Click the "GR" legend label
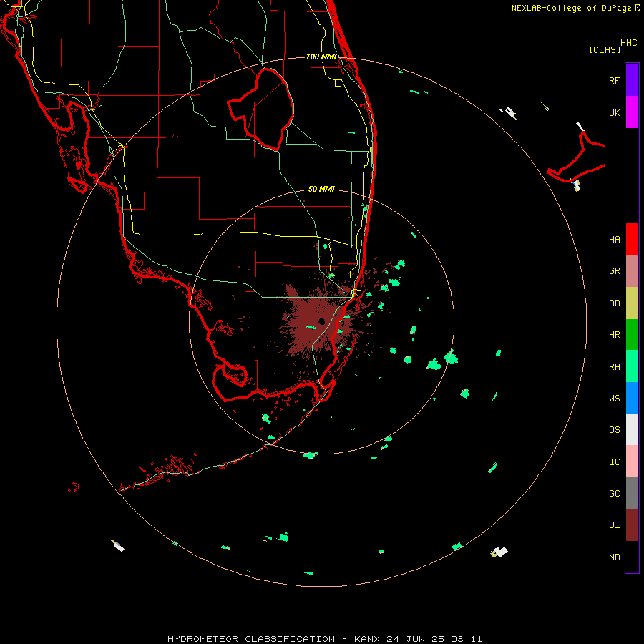Viewport: 644px width, 644px height. 614,271
